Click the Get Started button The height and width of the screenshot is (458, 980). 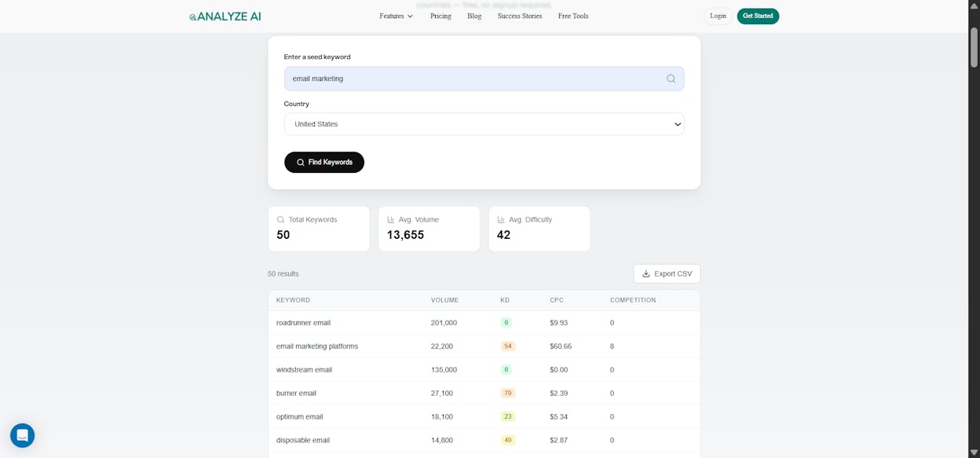pos(758,16)
